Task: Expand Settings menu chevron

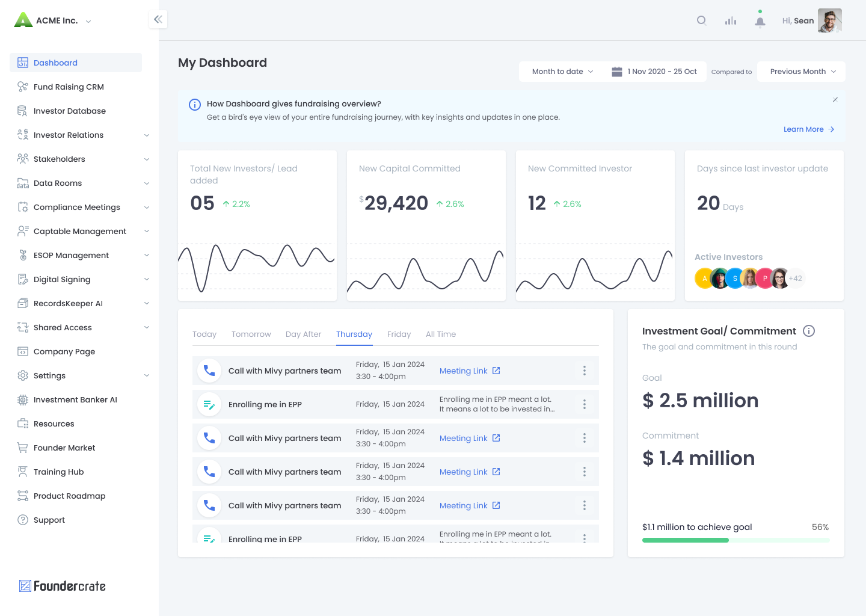Action: click(x=147, y=376)
